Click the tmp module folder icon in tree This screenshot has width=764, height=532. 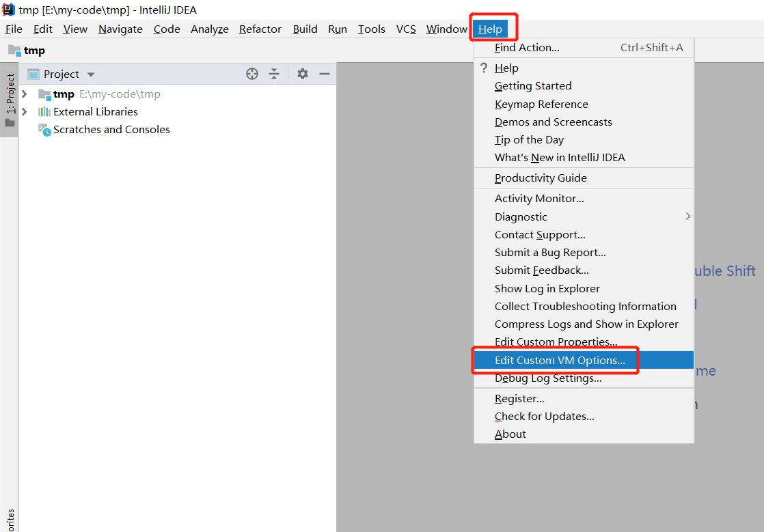44,94
